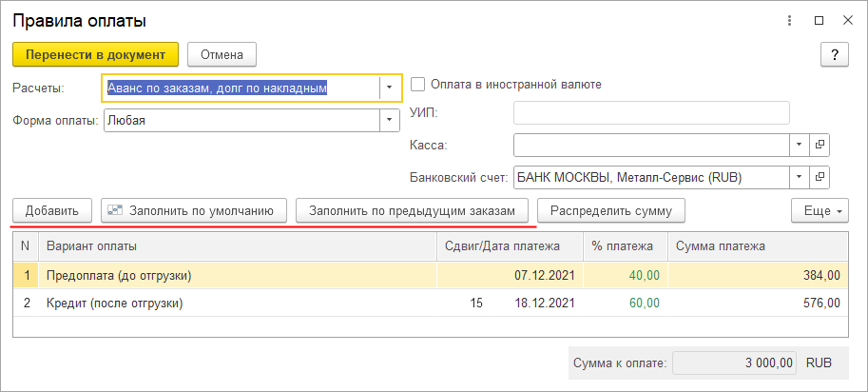Maximize the Правила оплаты window

tap(819, 20)
